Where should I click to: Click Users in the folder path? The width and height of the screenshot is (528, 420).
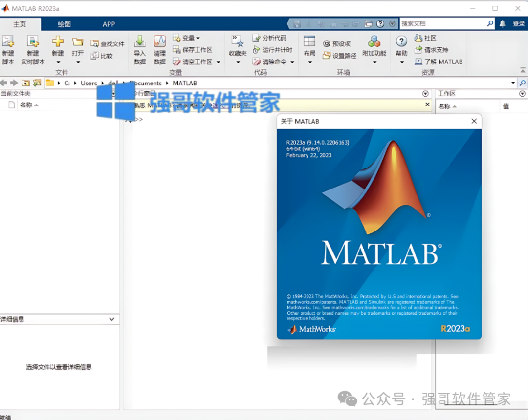point(88,83)
